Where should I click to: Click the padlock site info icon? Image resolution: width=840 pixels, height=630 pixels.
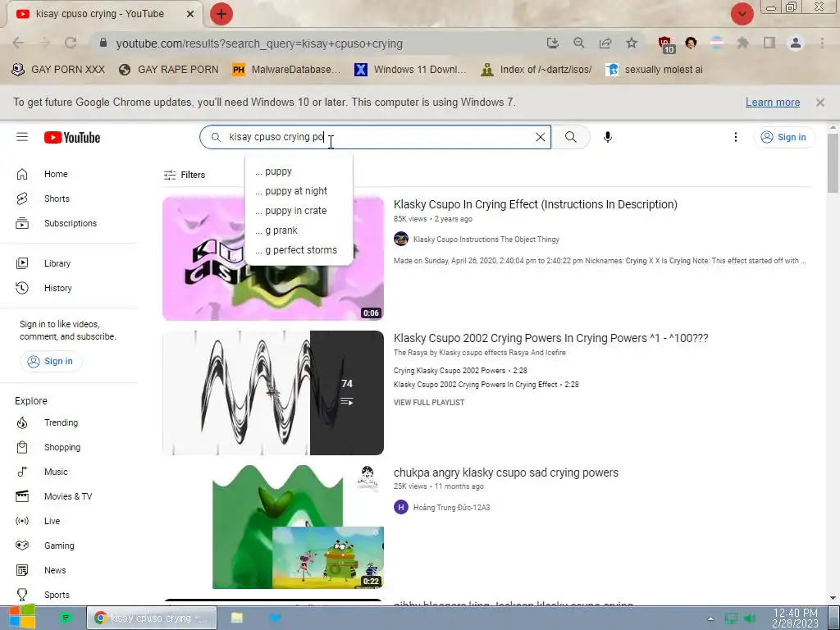(103, 43)
